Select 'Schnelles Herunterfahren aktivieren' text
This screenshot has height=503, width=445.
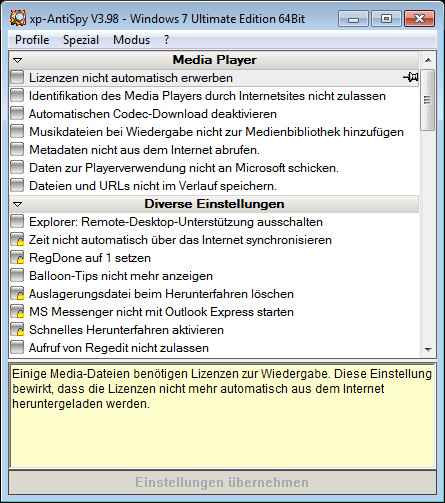(126, 330)
